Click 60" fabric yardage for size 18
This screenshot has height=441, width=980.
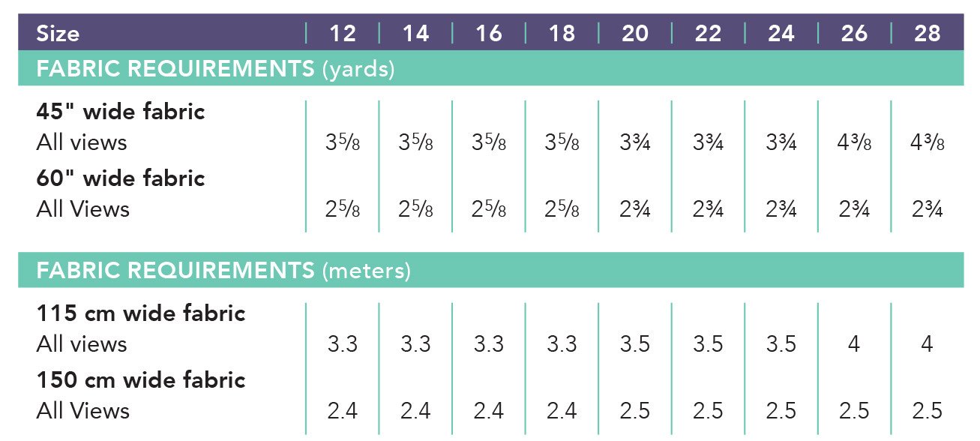click(562, 209)
